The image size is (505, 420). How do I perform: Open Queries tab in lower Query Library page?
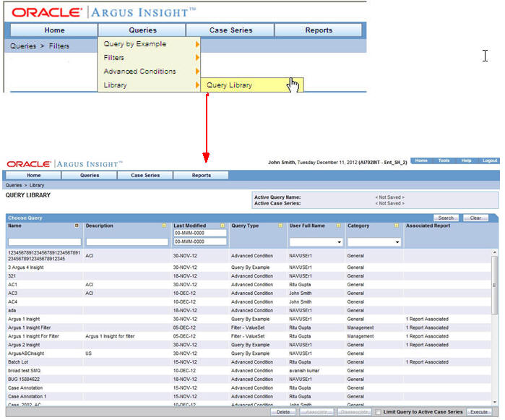(x=90, y=176)
